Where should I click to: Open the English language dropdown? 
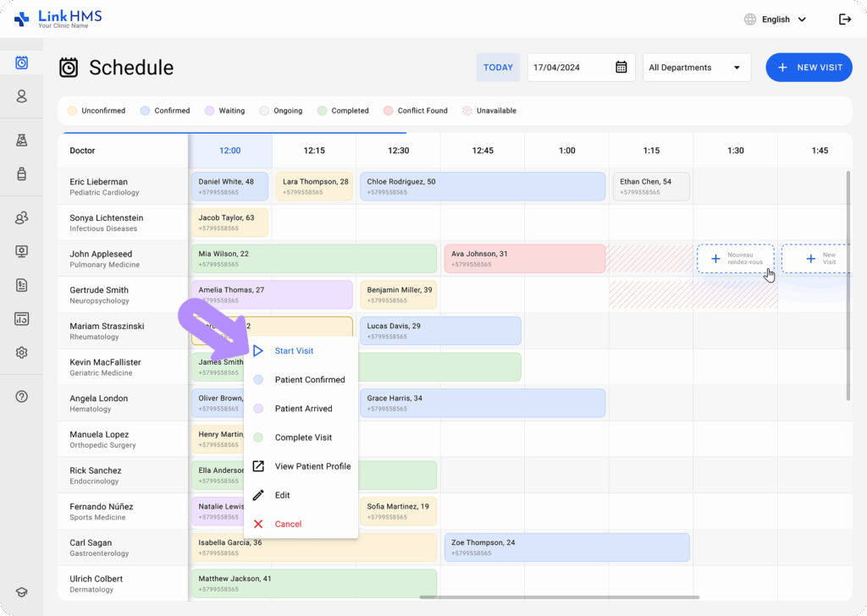[x=775, y=19]
